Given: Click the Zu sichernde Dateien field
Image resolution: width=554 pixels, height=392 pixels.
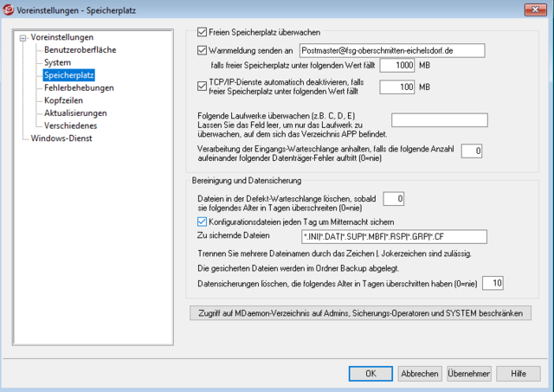Looking at the screenshot, I should (394, 236).
